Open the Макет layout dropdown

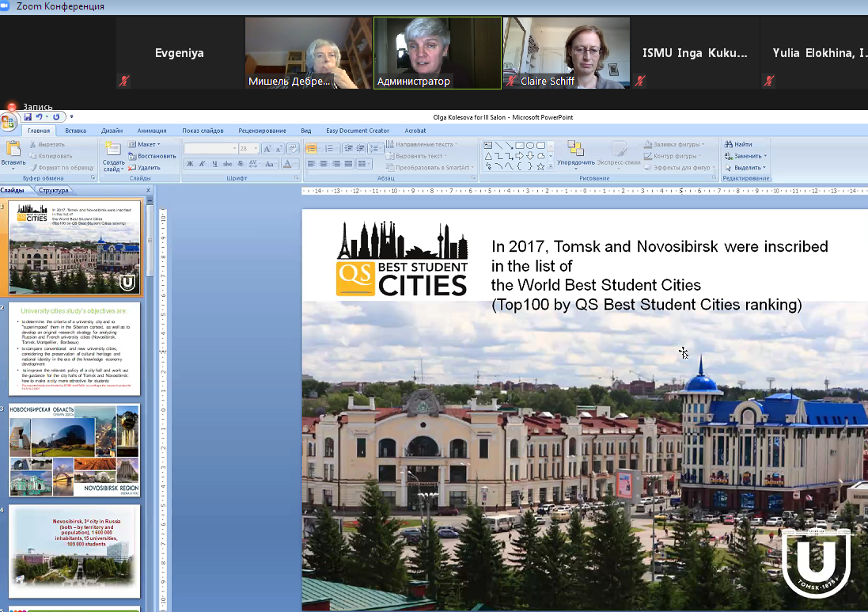(145, 144)
